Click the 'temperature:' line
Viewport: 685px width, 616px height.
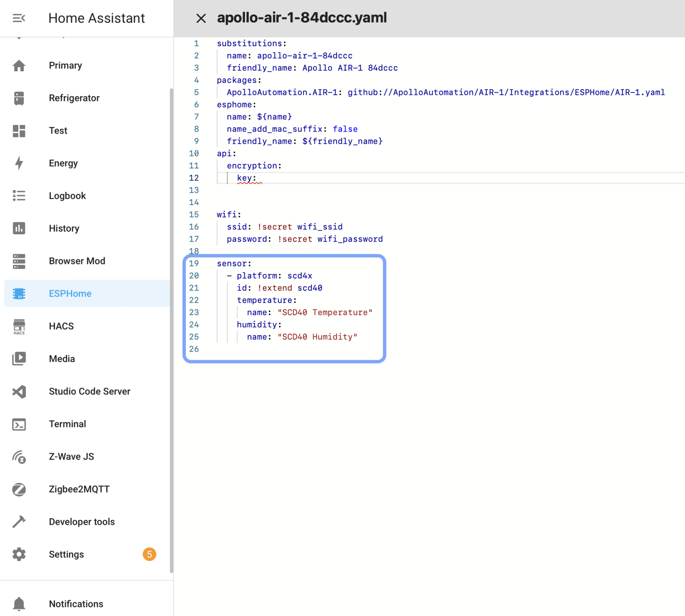point(267,300)
